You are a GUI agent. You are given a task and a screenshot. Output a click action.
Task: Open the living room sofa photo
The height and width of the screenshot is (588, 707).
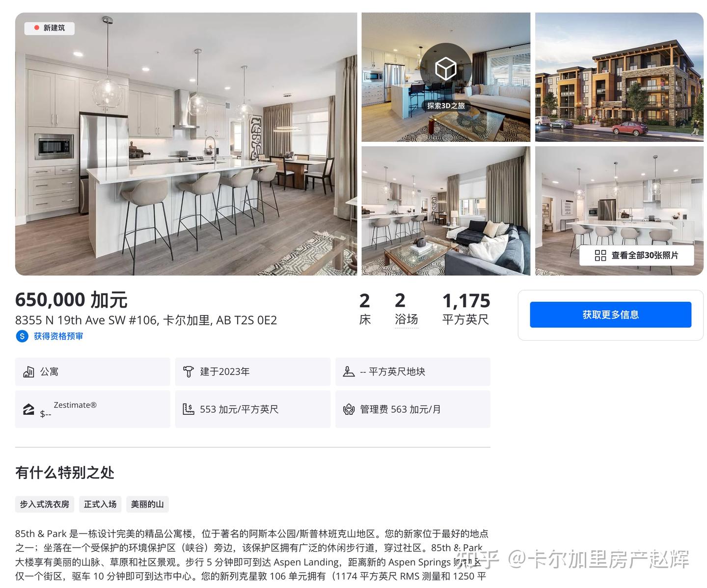[446, 211]
